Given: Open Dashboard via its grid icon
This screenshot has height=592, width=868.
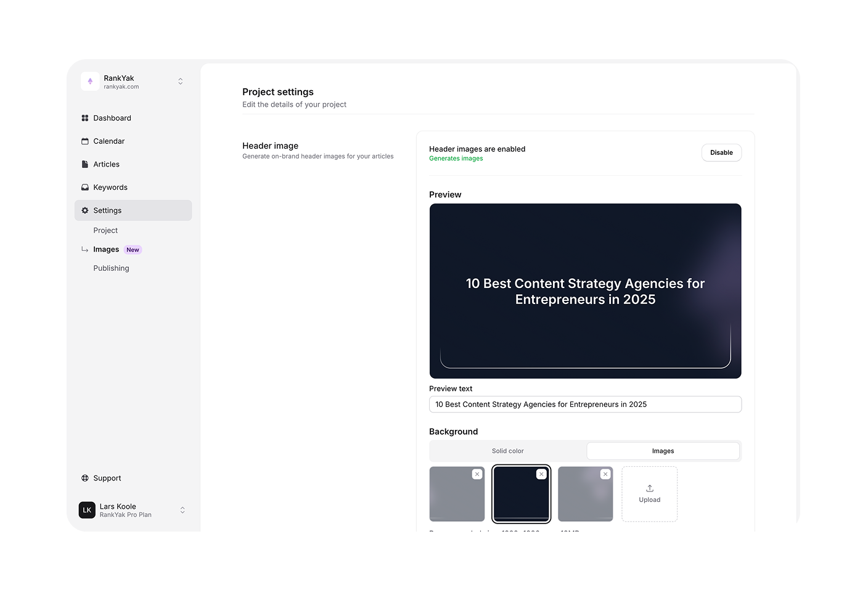Looking at the screenshot, I should tap(85, 118).
